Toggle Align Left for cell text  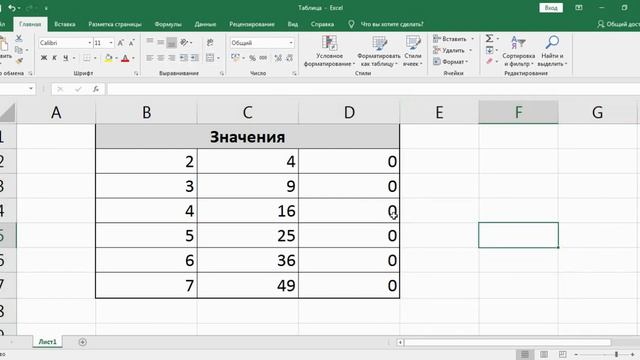click(x=150, y=58)
